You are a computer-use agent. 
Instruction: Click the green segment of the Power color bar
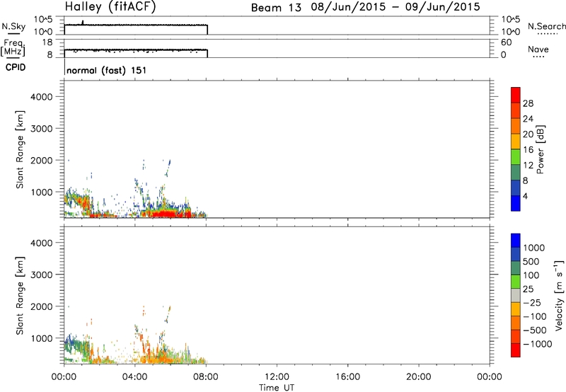click(x=516, y=156)
